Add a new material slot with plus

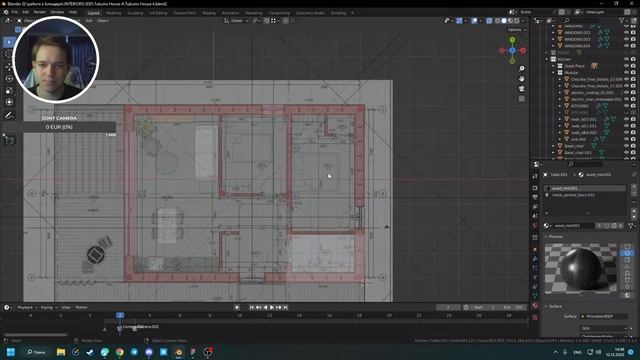tap(634, 188)
